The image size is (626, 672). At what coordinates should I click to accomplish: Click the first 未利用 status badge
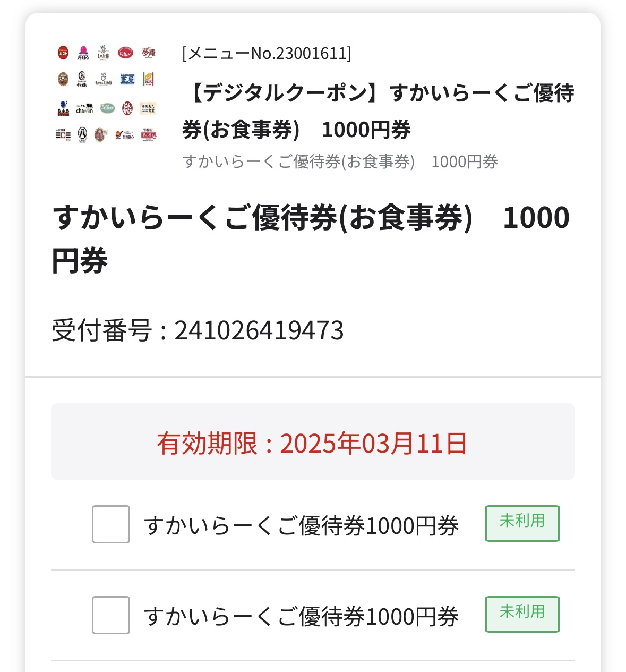click(522, 523)
